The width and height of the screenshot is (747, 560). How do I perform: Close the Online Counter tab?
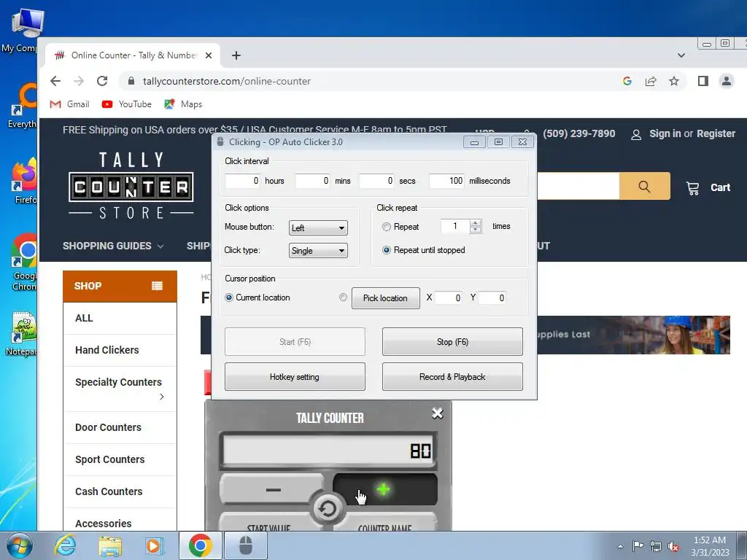pos(208,55)
